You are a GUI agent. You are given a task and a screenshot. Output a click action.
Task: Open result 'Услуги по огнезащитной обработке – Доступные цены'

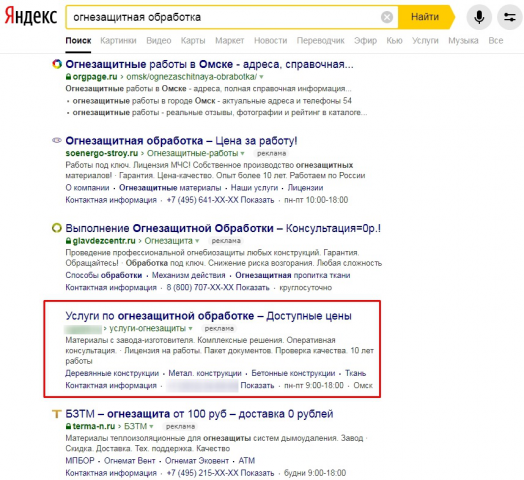(209, 316)
